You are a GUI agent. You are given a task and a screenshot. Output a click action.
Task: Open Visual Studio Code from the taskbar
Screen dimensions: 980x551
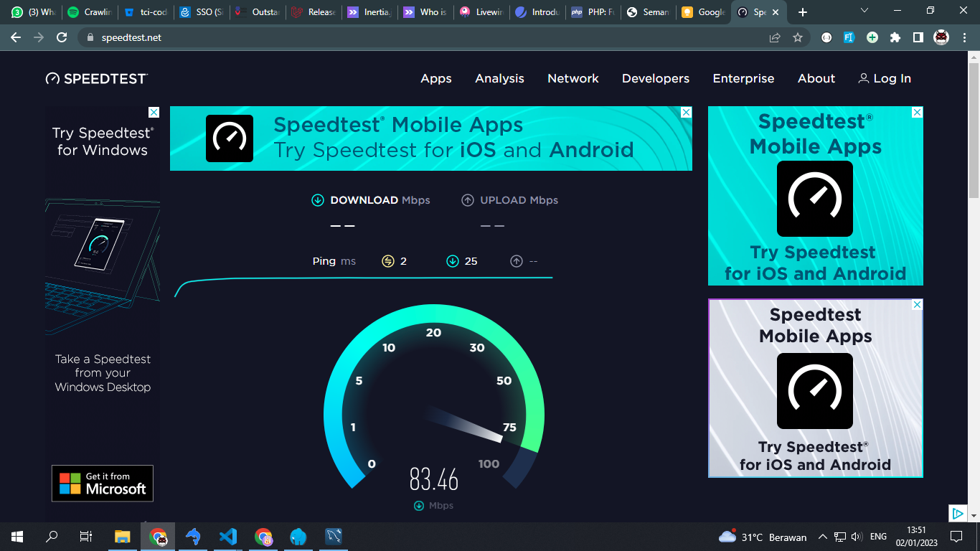[x=228, y=537]
